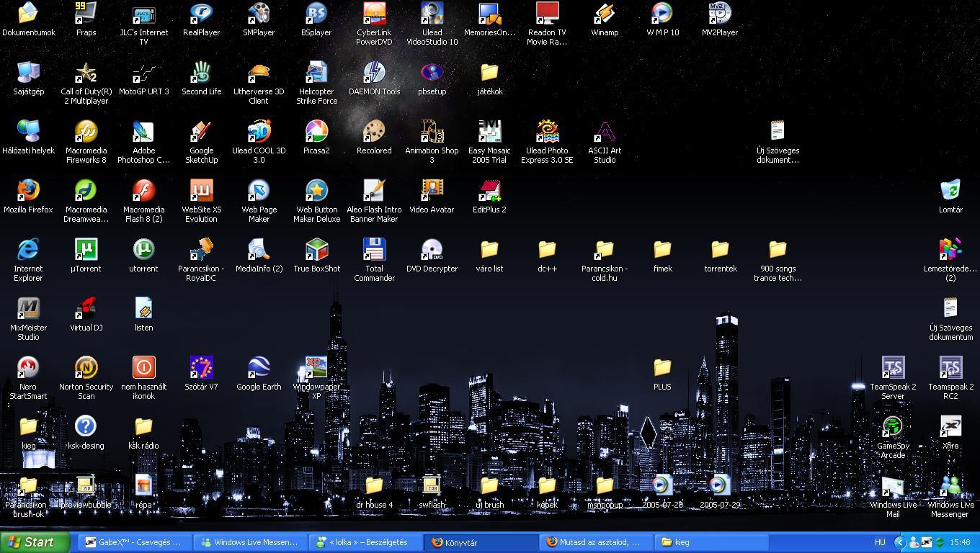The image size is (980, 553).
Task: Open the Windows Live Messenger desktop icon
Action: tap(950, 496)
